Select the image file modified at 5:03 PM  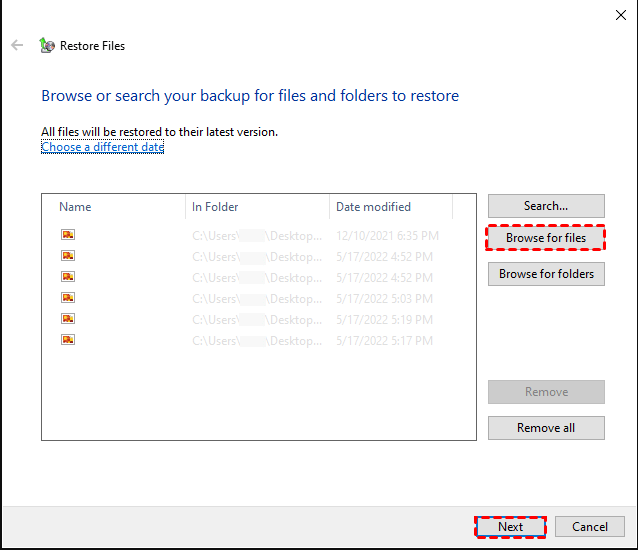pos(68,298)
